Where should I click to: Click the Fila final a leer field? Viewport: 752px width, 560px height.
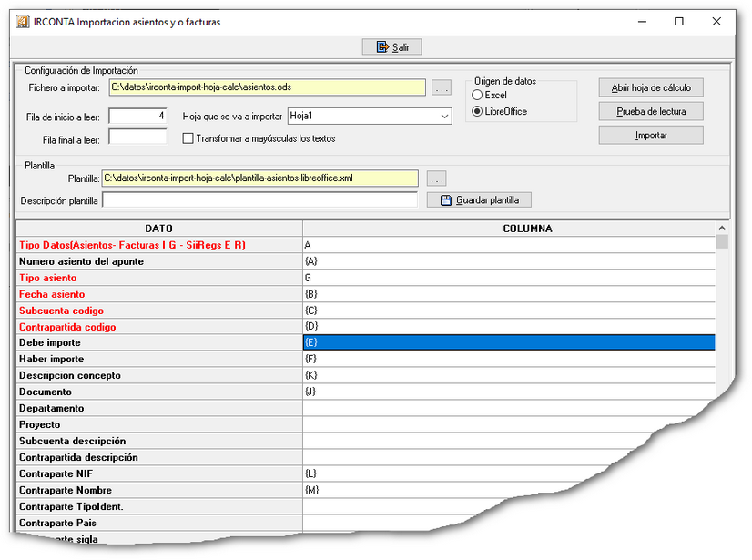[137, 137]
